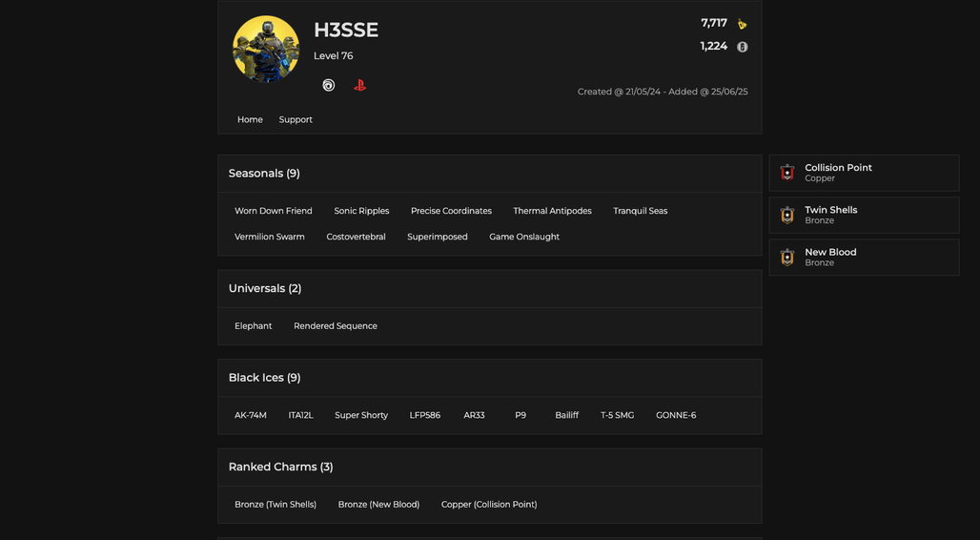Image resolution: width=980 pixels, height=540 pixels.
Task: Click the Universals (2) section header
Action: coord(265,288)
